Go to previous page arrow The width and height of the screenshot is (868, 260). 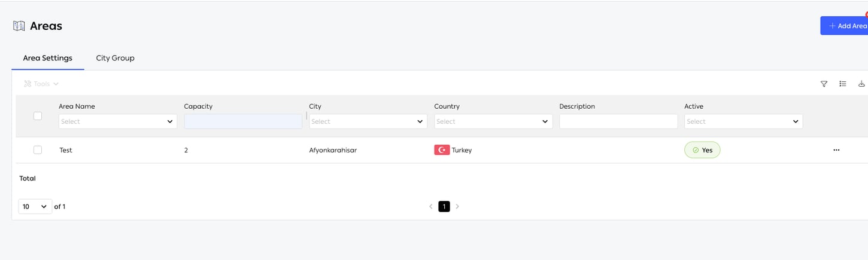pyautogui.click(x=430, y=206)
